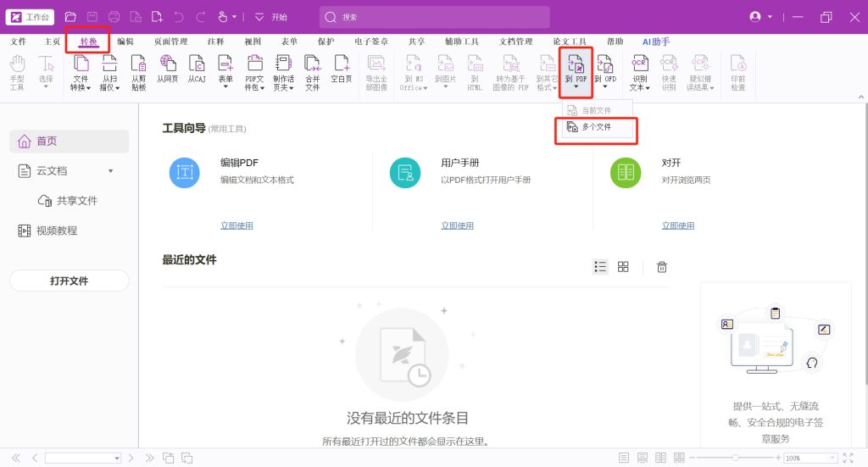Click the 视频教程 video tutorial sidebar item

[x=56, y=231]
